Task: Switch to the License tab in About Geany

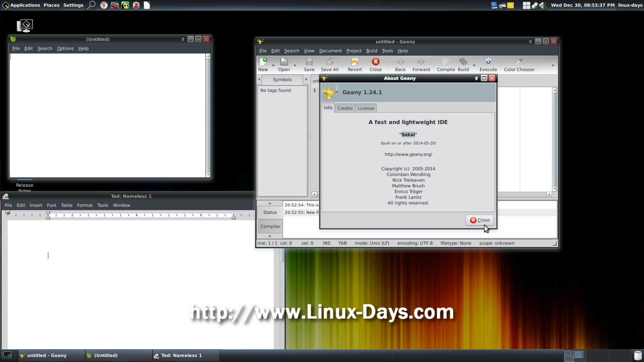Action: (x=366, y=108)
